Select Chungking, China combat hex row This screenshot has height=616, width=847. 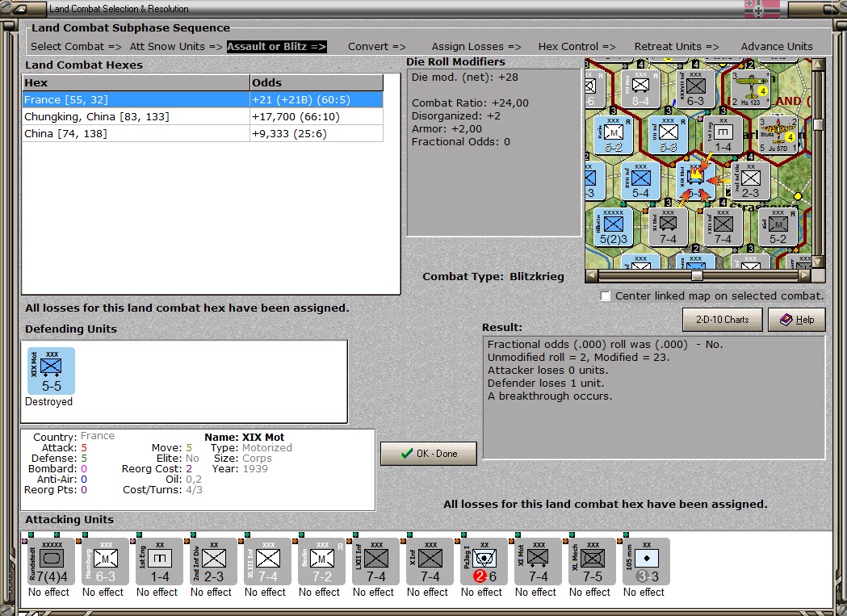click(x=203, y=117)
